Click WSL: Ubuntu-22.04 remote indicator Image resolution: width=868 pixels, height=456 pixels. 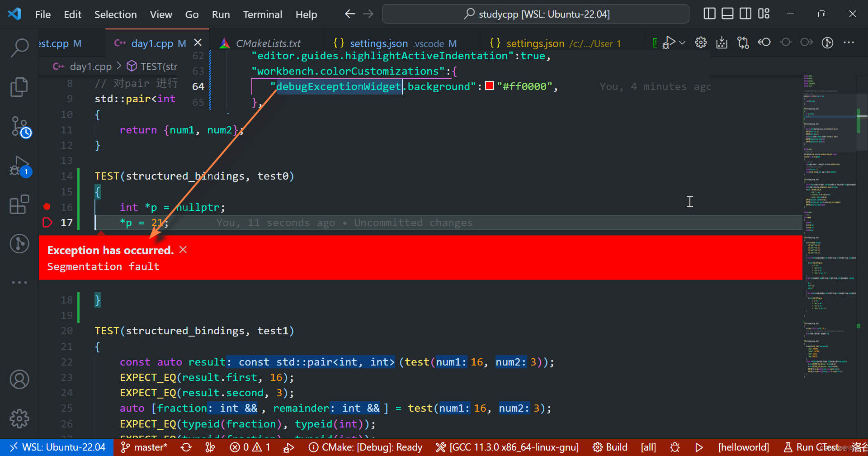[x=58, y=447]
